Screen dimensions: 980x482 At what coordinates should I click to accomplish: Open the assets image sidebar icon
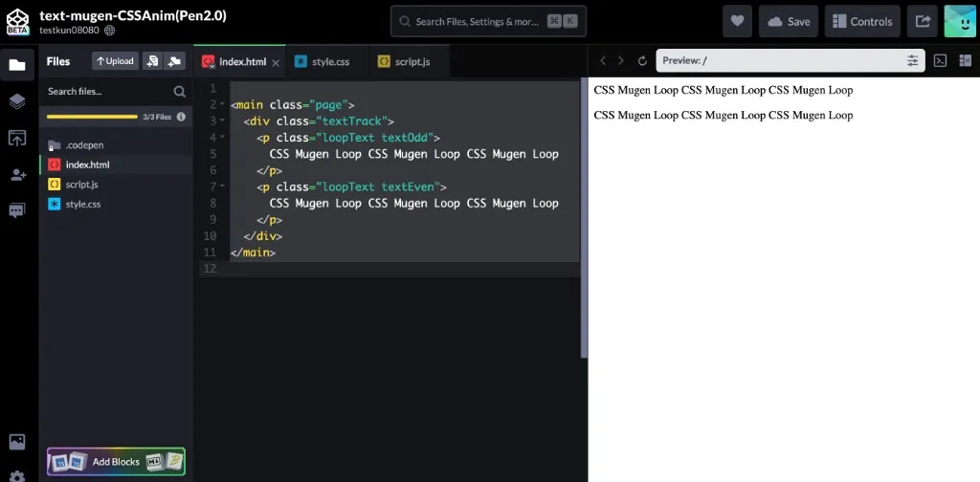point(17,442)
